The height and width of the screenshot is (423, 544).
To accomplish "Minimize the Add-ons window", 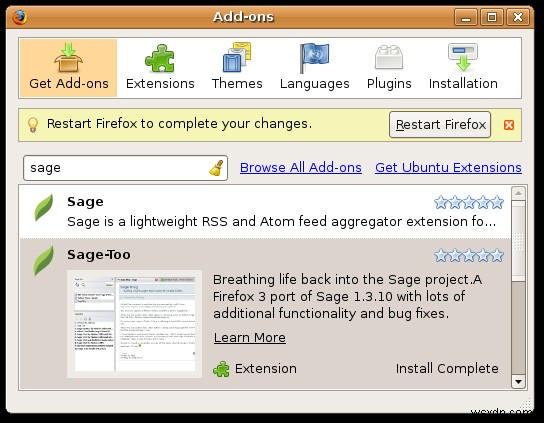I will (x=466, y=17).
